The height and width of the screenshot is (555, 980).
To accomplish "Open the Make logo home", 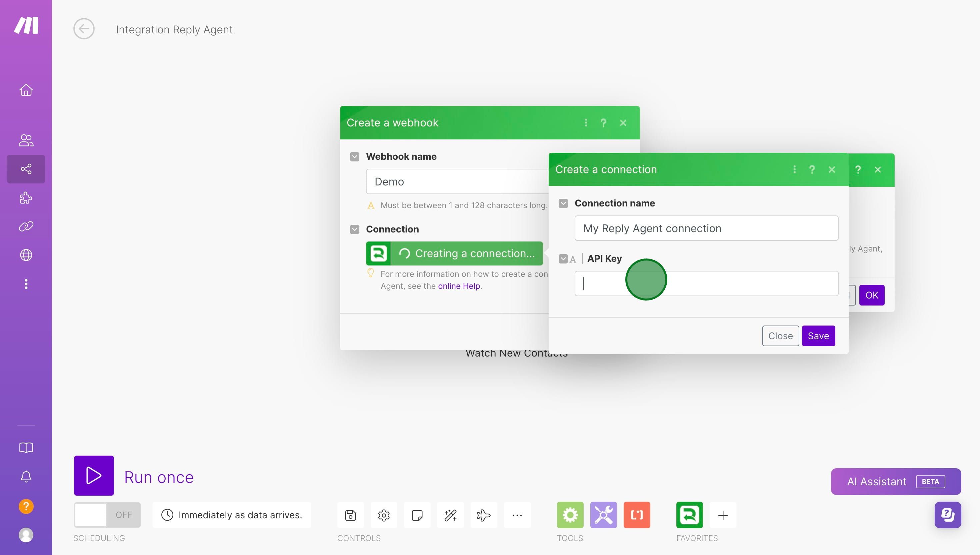I will 26,25.
